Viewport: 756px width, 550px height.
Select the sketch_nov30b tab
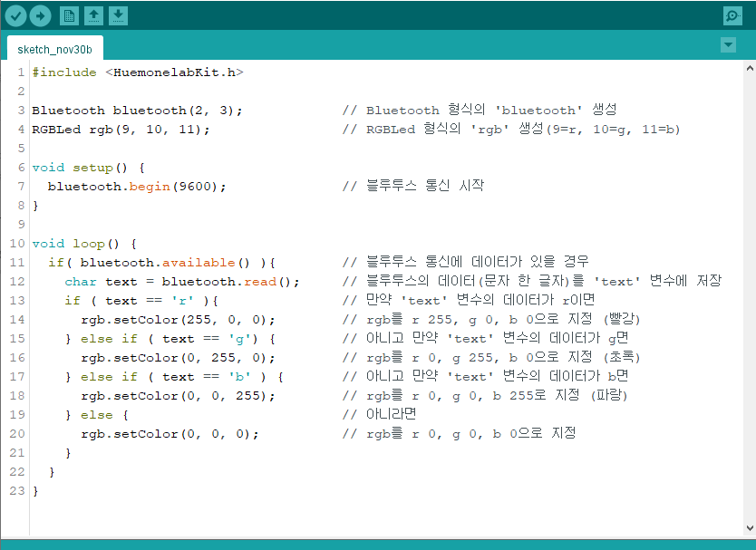[54, 49]
